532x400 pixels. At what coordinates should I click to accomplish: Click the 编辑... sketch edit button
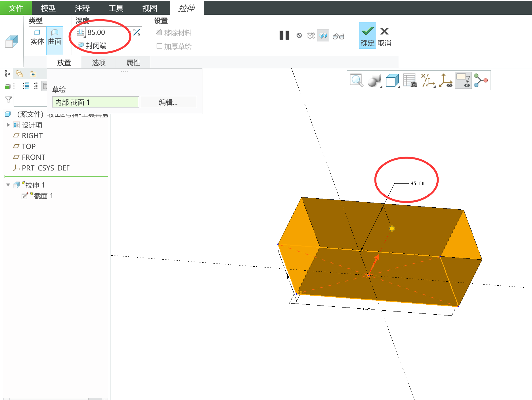168,102
